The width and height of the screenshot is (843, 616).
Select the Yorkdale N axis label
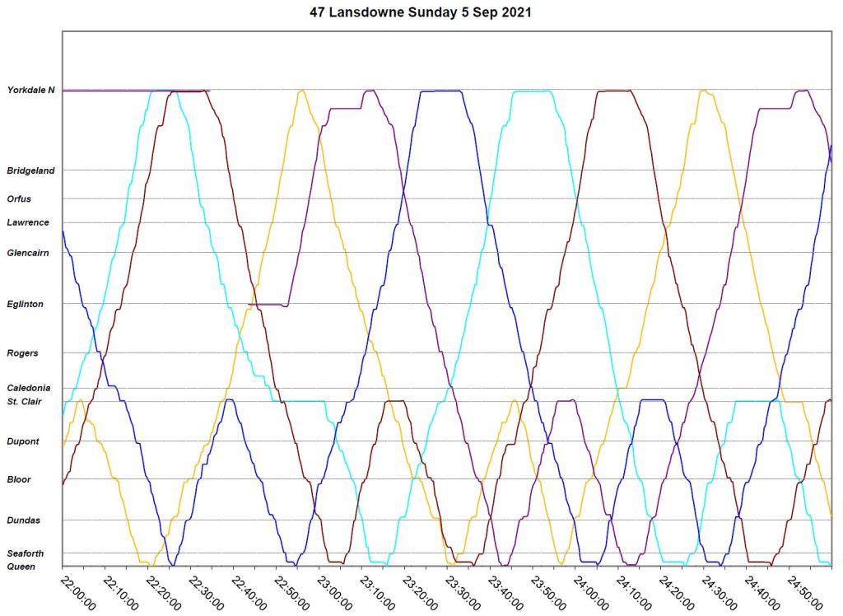30,90
